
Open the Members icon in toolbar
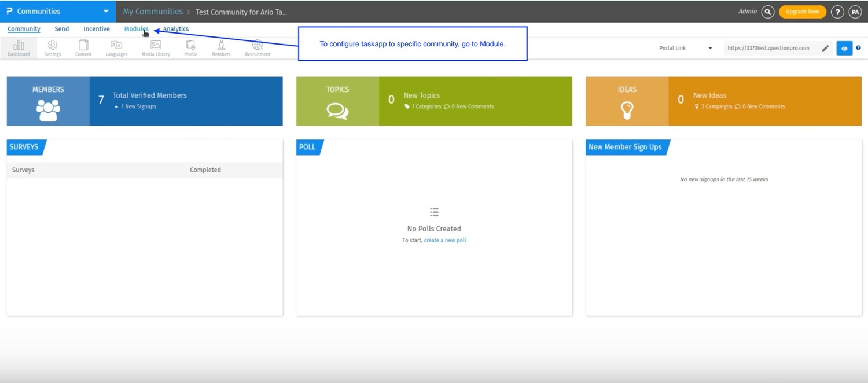tap(221, 48)
